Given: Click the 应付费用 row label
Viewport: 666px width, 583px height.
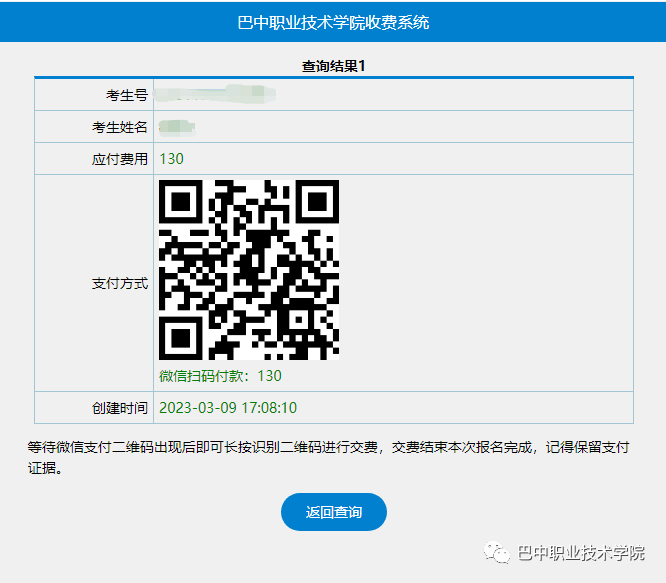Looking at the screenshot, I should (120, 159).
